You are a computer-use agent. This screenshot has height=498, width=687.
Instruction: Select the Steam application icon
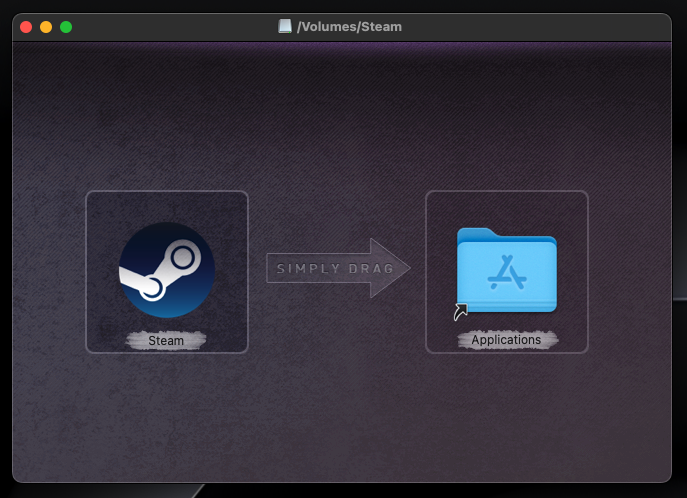point(167,270)
